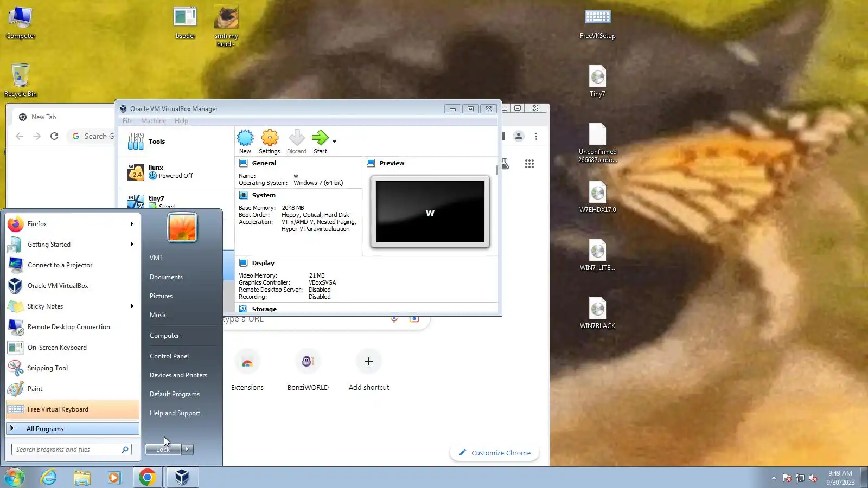Click the Chrome profile avatar icon
The image size is (868, 488).
click(519, 136)
